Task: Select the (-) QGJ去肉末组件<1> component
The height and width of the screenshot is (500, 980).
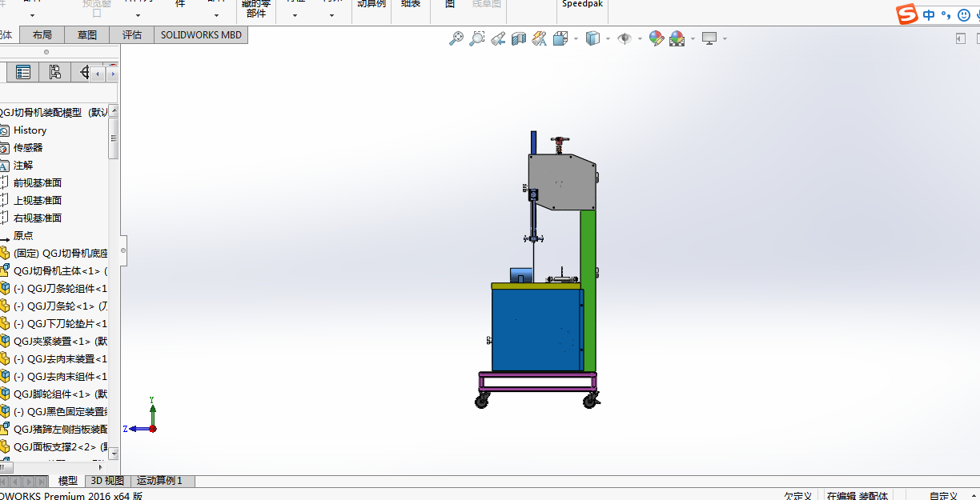Action: tap(60, 377)
